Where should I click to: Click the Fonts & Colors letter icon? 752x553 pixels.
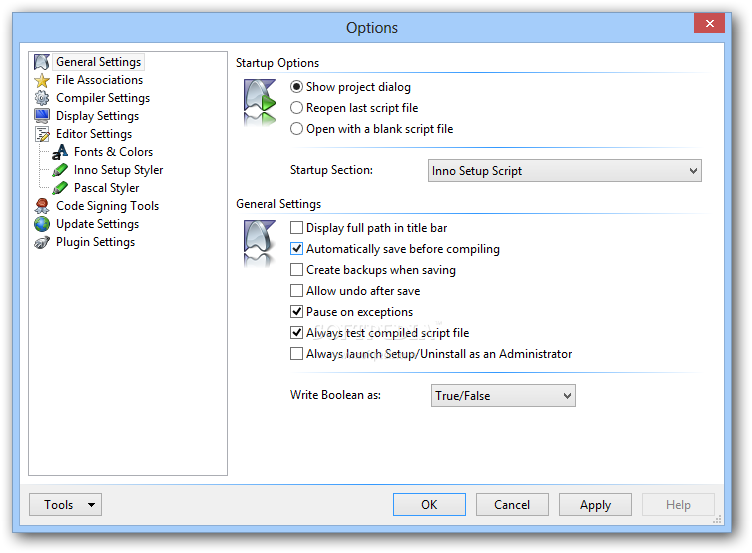click(x=60, y=152)
